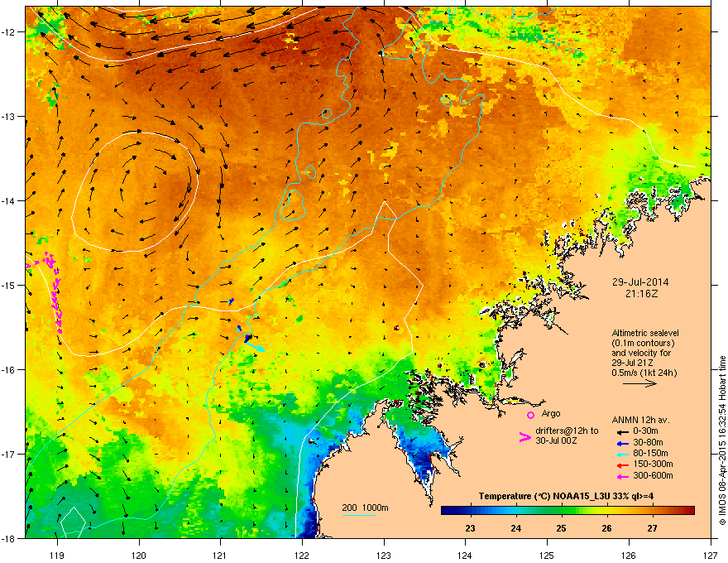Click the longitude axis label 121
Viewport: 728px width, 563px height.
click(220, 555)
